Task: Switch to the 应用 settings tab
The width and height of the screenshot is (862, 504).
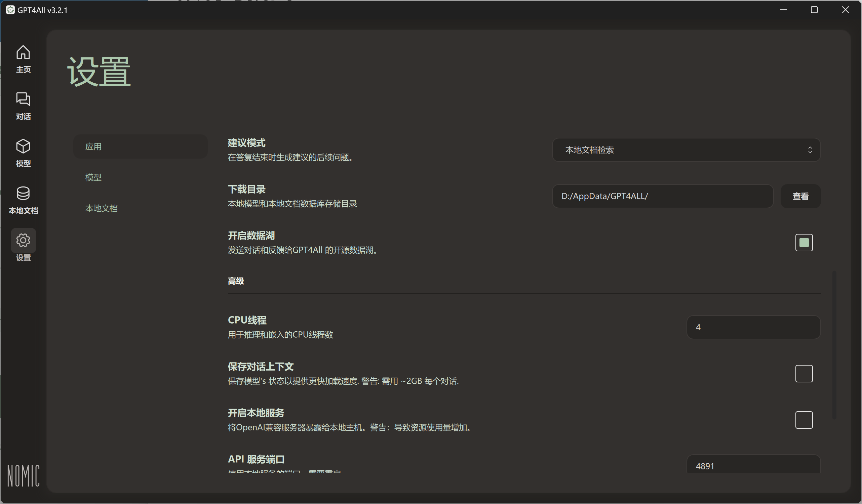Action: tap(140, 147)
